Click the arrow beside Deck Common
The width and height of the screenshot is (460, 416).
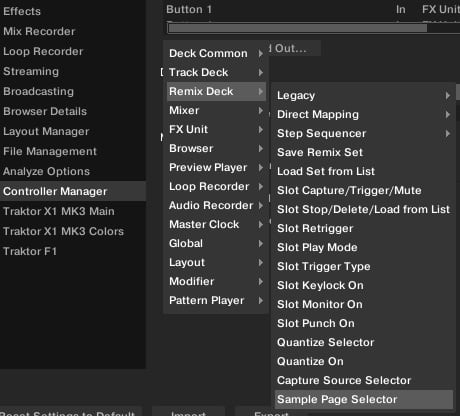tap(261, 53)
